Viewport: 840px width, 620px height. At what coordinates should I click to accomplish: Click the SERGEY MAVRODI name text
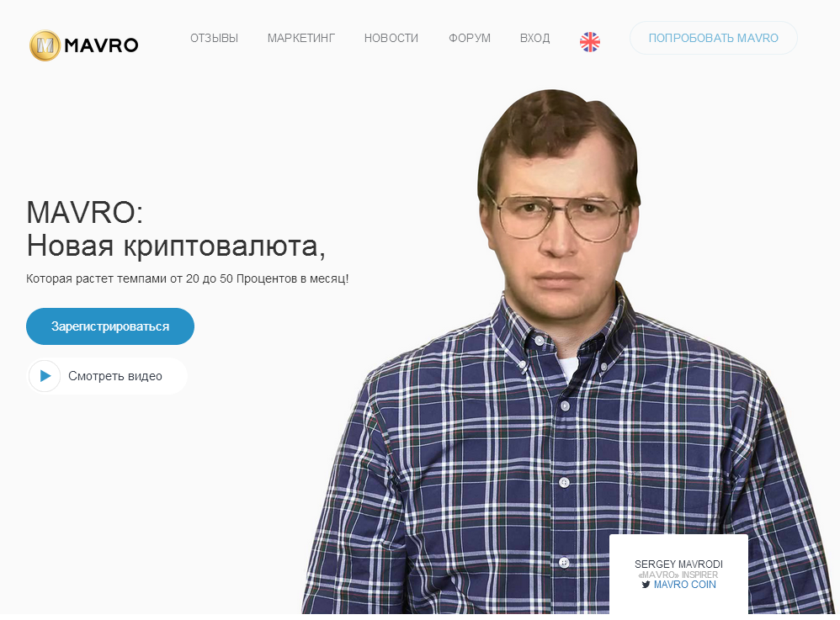click(678, 564)
